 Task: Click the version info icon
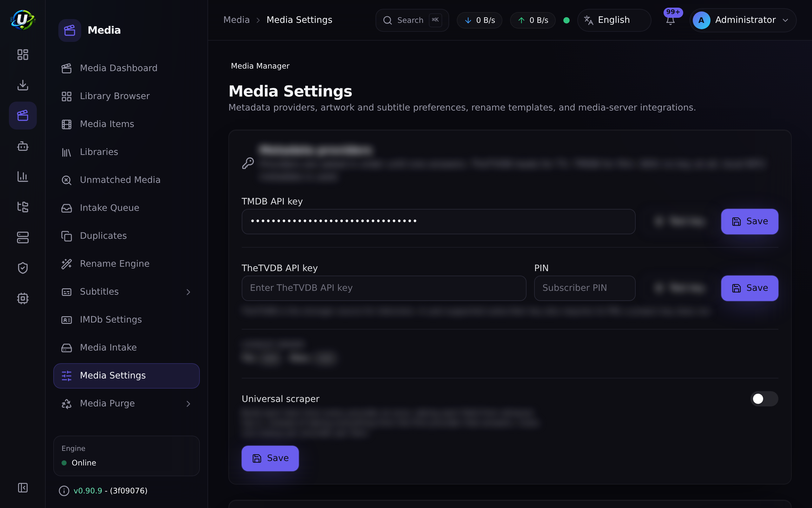[64, 491]
